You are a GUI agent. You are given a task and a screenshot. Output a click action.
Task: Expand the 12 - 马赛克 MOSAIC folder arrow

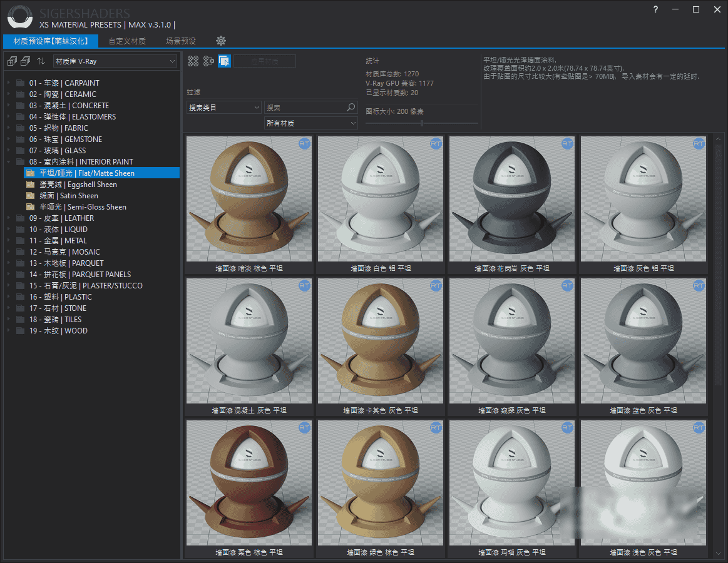click(9, 251)
